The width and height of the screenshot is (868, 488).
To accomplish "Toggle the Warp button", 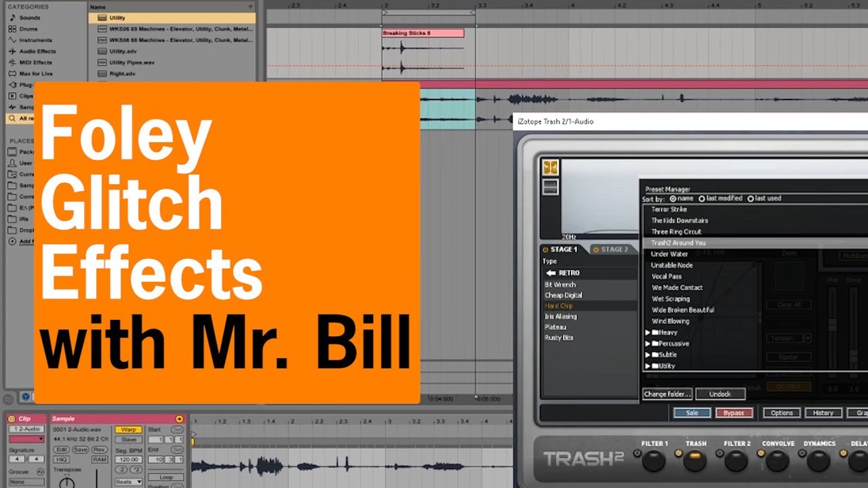I will click(x=128, y=430).
